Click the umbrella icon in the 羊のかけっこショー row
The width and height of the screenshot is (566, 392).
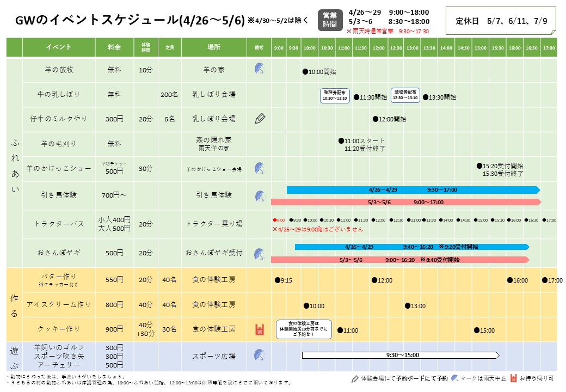(x=259, y=169)
